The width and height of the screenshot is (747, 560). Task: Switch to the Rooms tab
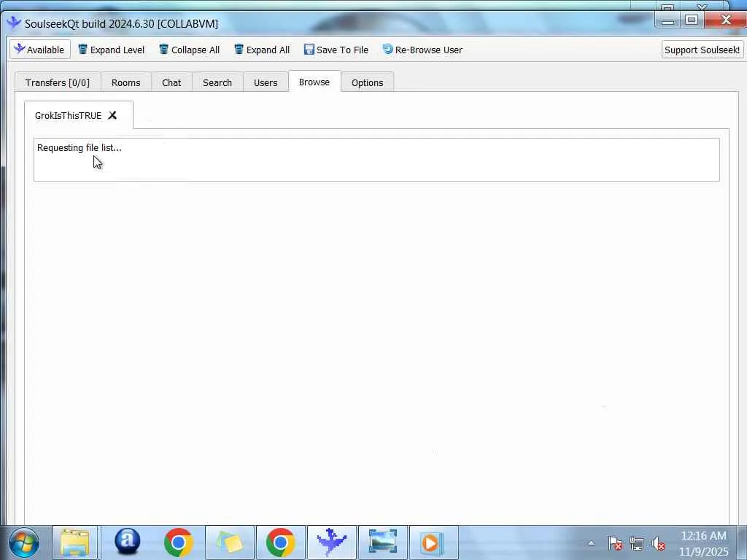pos(125,82)
